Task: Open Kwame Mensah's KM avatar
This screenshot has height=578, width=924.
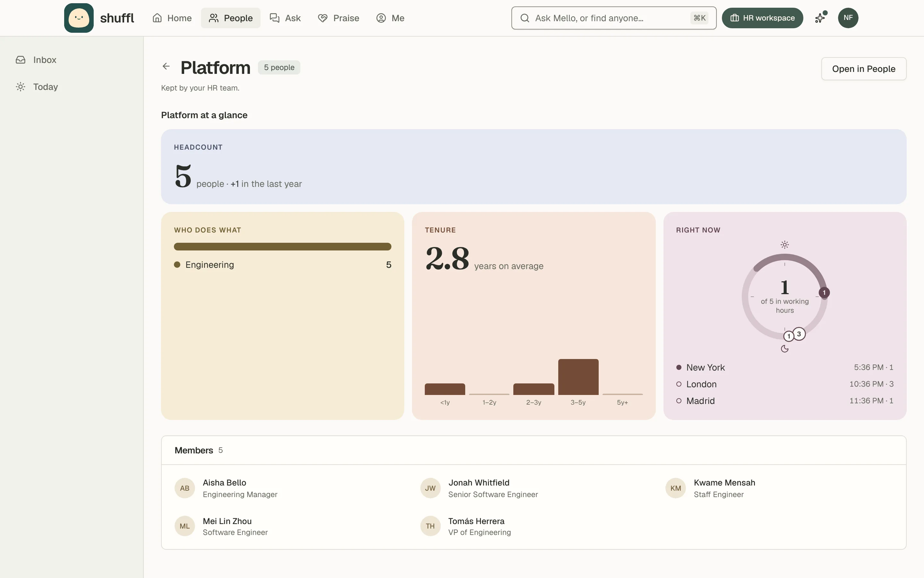Action: [676, 488]
